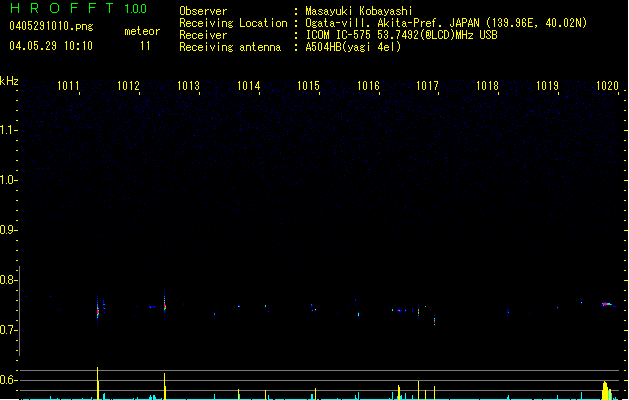
Task: Click the wide yellow power block under 1020
Action: [x=607, y=390]
